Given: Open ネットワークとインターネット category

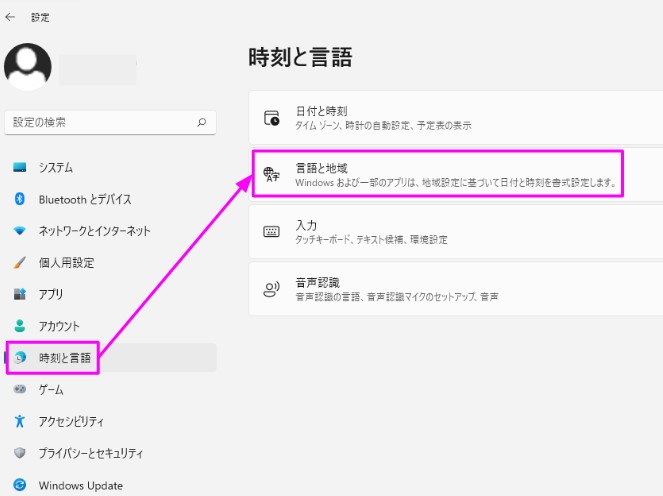Looking at the screenshot, I should click(x=94, y=231).
